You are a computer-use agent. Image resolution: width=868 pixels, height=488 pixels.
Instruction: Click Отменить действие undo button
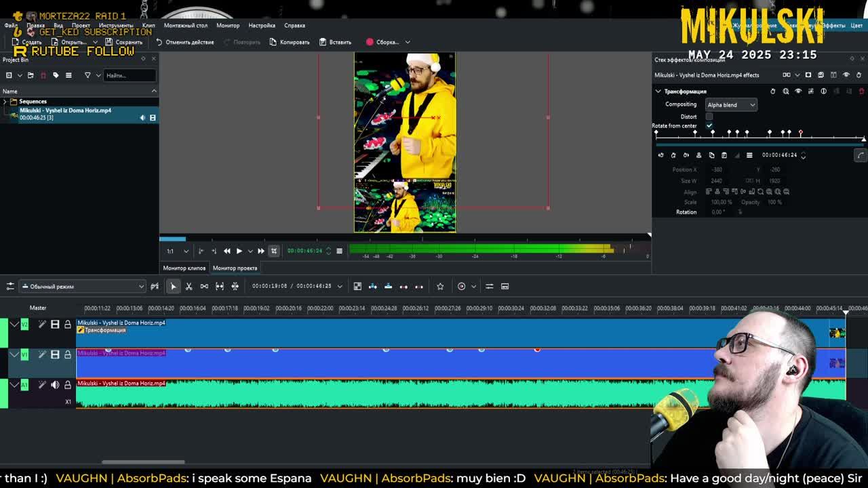point(184,42)
